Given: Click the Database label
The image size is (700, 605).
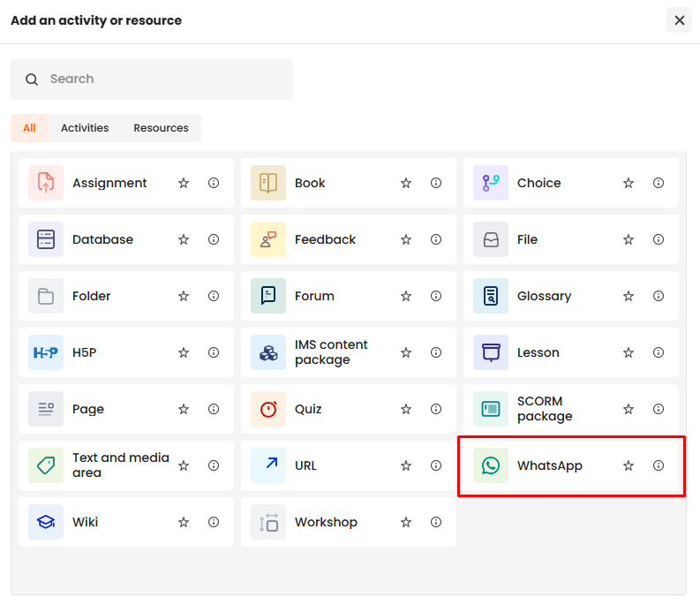Looking at the screenshot, I should click(x=102, y=239).
